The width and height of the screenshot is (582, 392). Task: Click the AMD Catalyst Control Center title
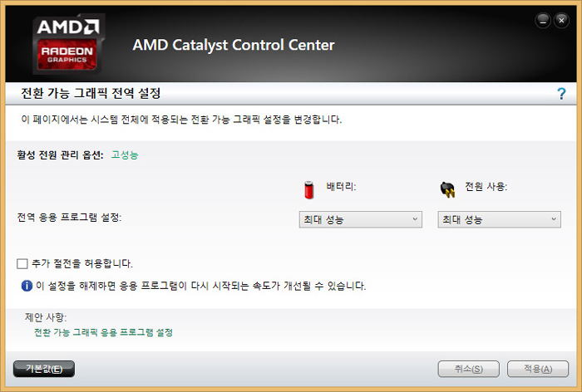pyautogui.click(x=233, y=45)
